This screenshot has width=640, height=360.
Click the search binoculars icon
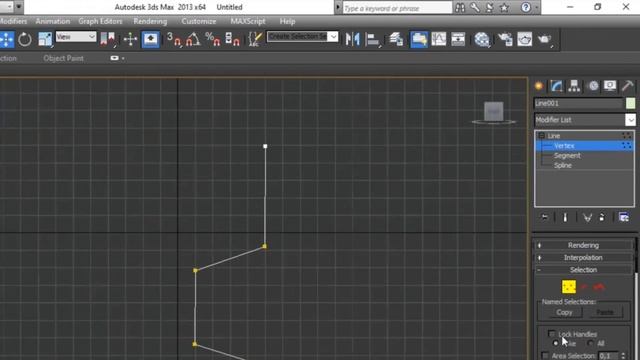[460, 7]
